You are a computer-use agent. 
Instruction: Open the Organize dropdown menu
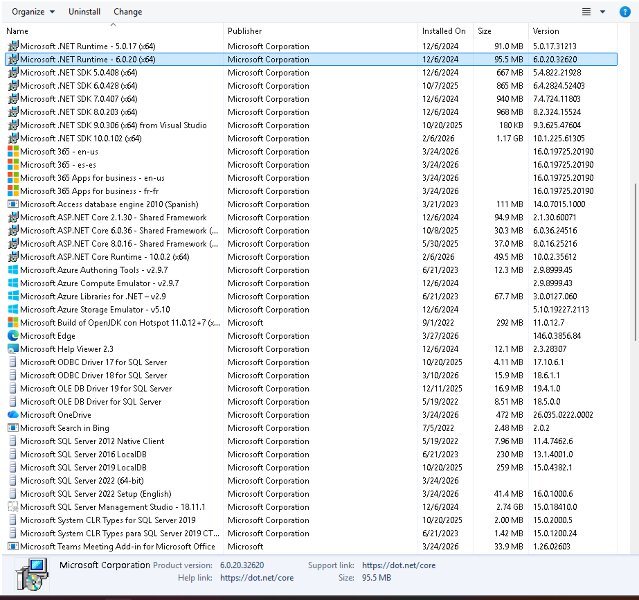click(33, 12)
